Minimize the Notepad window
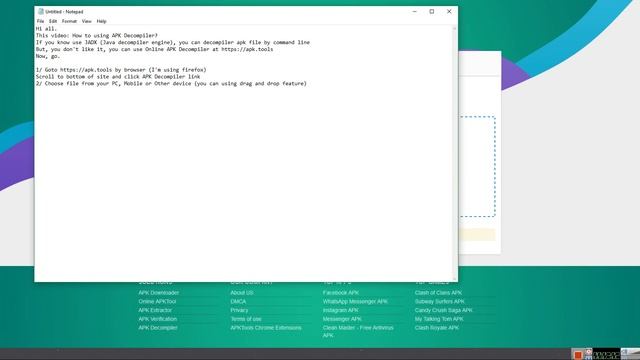 click(415, 11)
